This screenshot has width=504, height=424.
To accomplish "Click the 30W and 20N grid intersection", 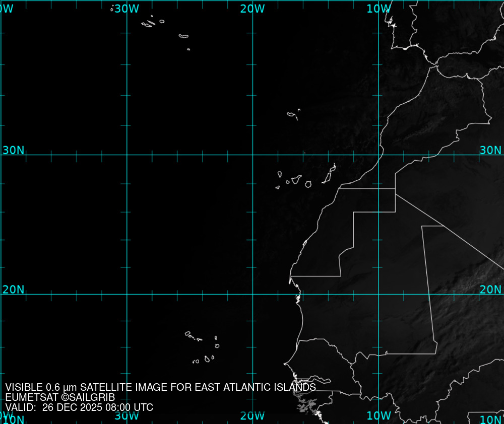I will (127, 294).
